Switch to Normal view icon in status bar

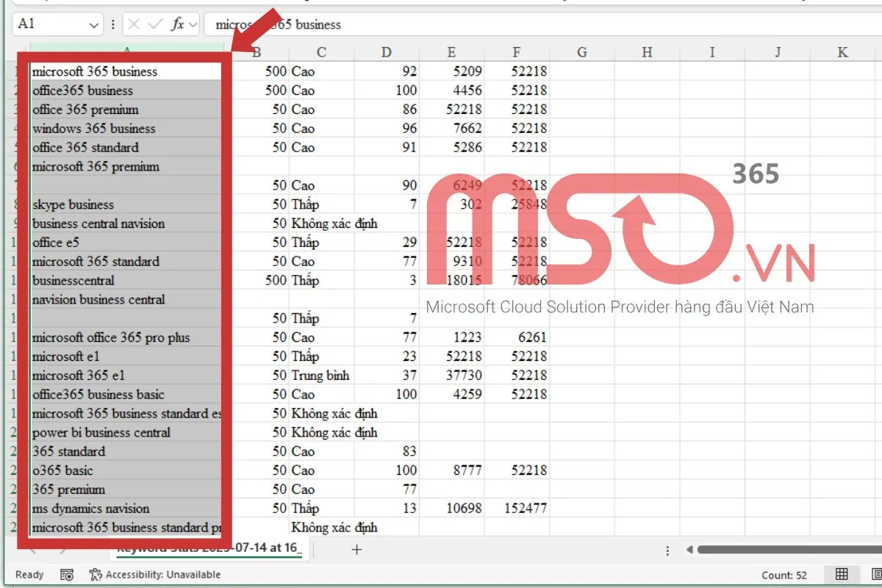[842, 575]
